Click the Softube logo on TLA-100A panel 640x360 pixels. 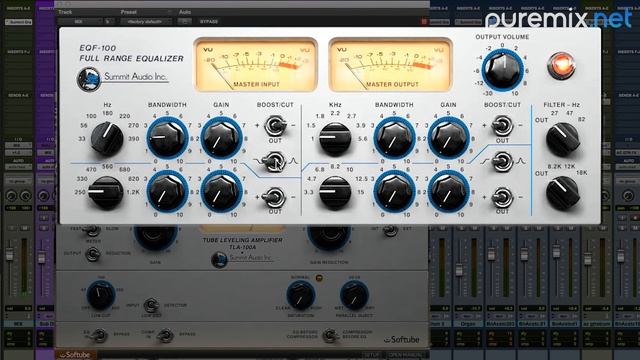pyautogui.click(x=401, y=340)
